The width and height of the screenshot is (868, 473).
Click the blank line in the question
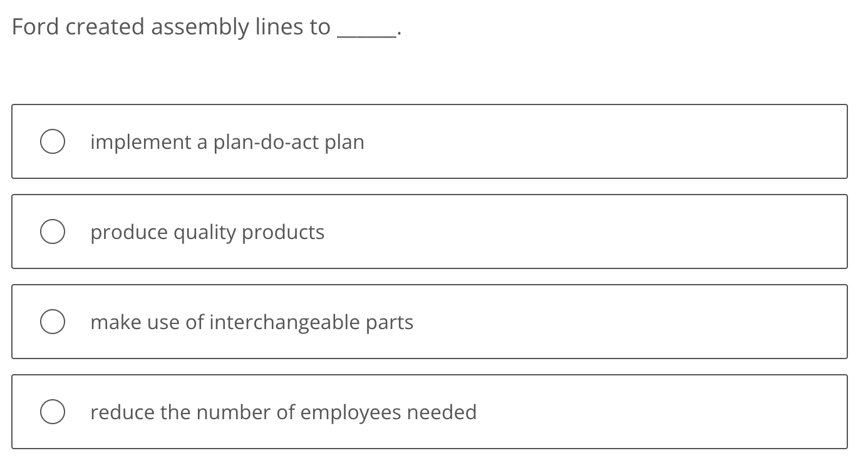[x=366, y=30]
